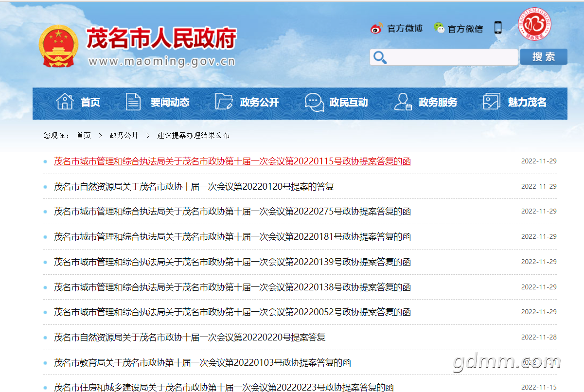Open 教育局 20220103号 proposal reply link

coord(202,362)
